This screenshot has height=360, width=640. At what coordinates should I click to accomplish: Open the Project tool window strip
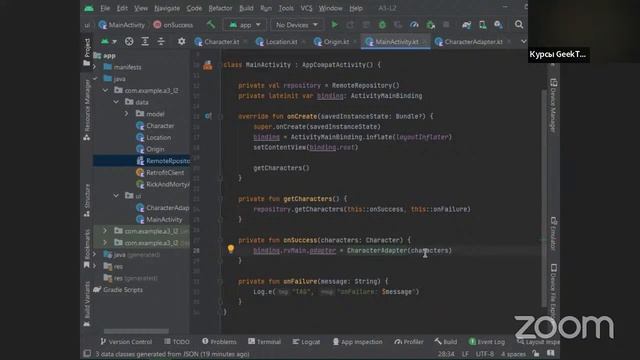[87, 51]
